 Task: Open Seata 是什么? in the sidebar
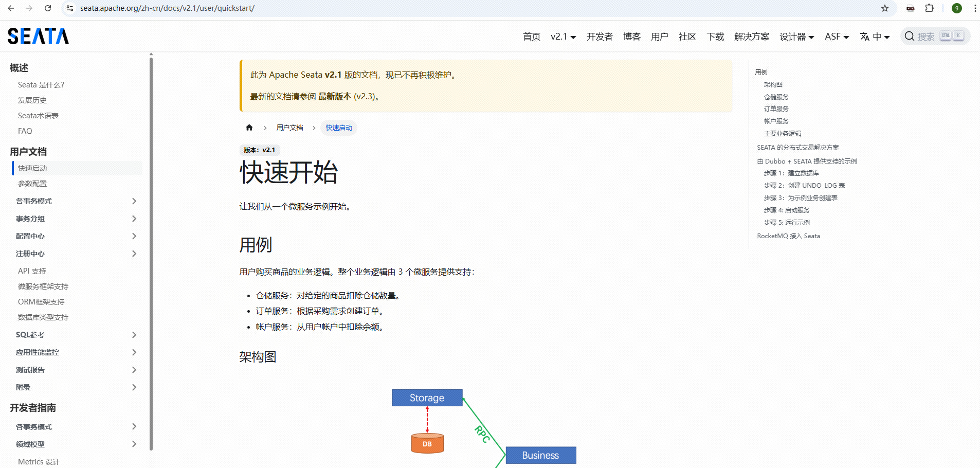(x=41, y=85)
